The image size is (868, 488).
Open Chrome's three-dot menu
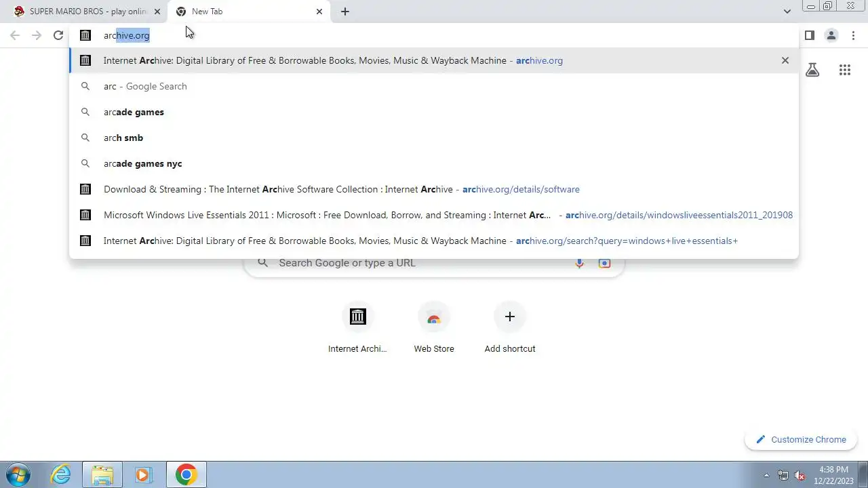click(x=853, y=35)
